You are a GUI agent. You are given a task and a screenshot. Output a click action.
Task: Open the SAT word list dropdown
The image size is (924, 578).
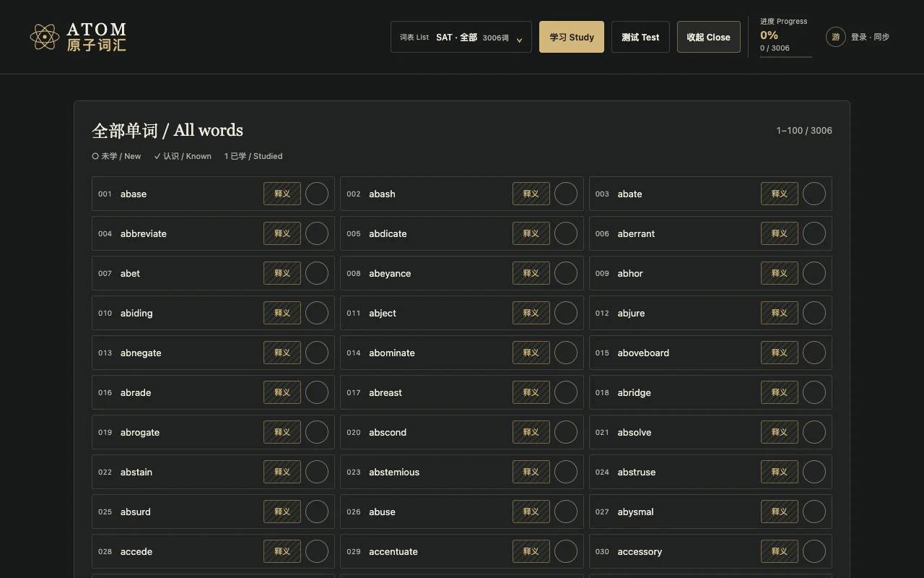pos(461,37)
